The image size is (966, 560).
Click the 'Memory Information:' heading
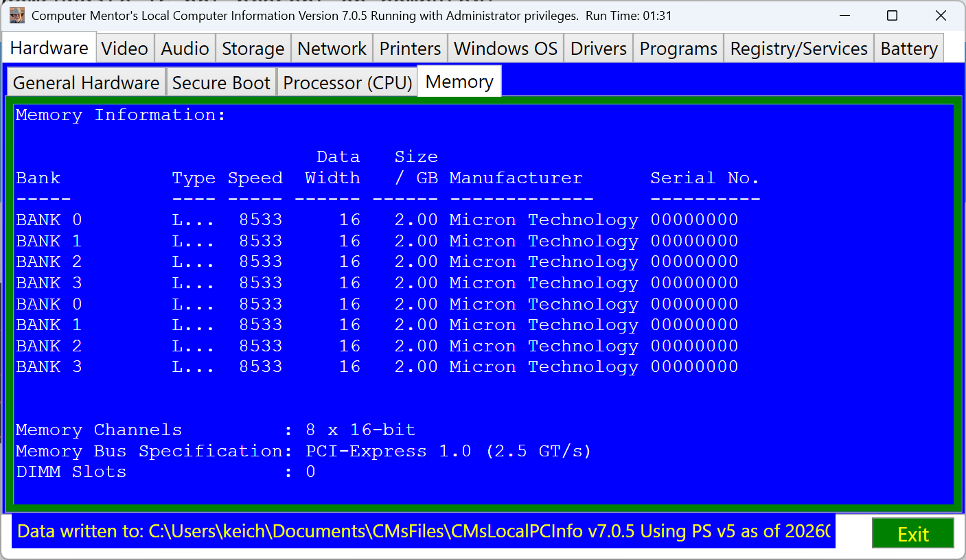(x=121, y=115)
